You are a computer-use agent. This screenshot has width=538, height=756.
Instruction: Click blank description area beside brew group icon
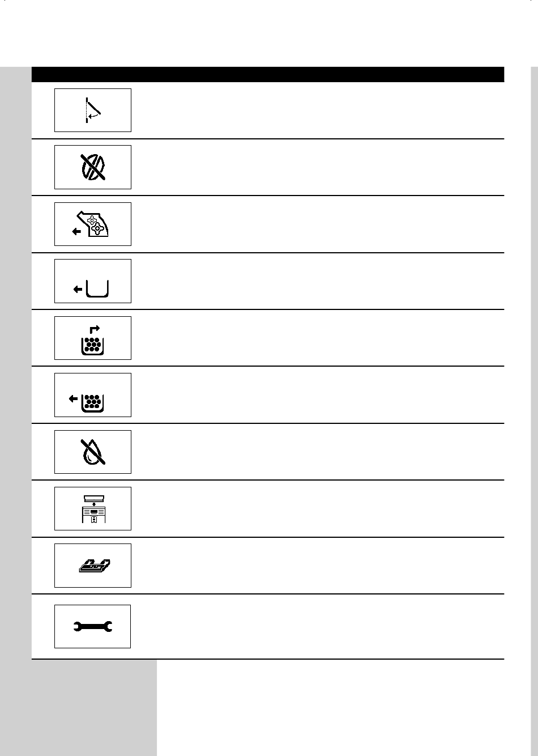tap(317, 224)
